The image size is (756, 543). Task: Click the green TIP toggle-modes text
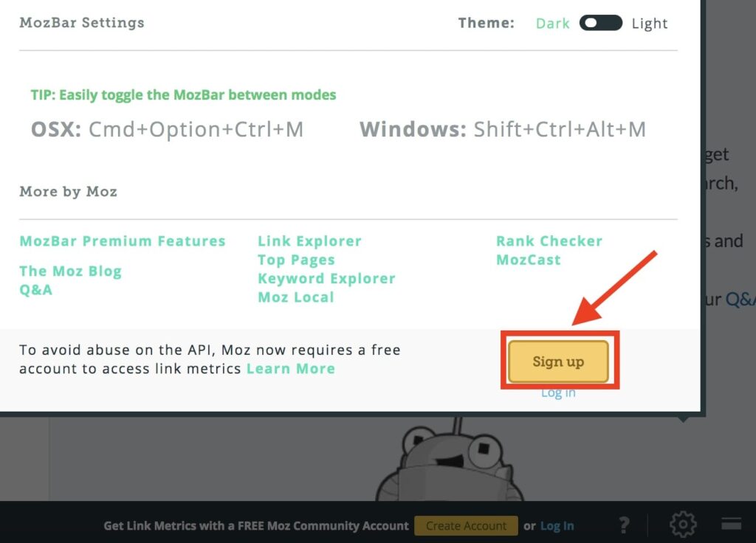183,94
